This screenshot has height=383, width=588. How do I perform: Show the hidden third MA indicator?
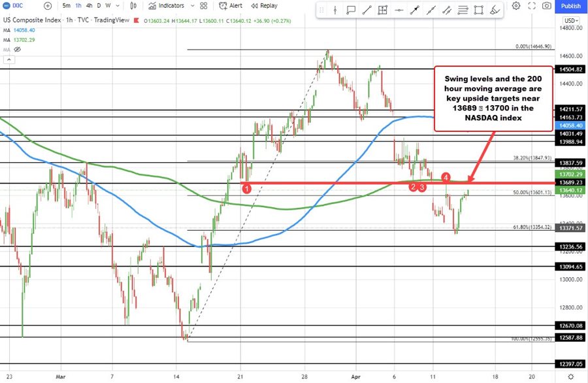[17, 50]
